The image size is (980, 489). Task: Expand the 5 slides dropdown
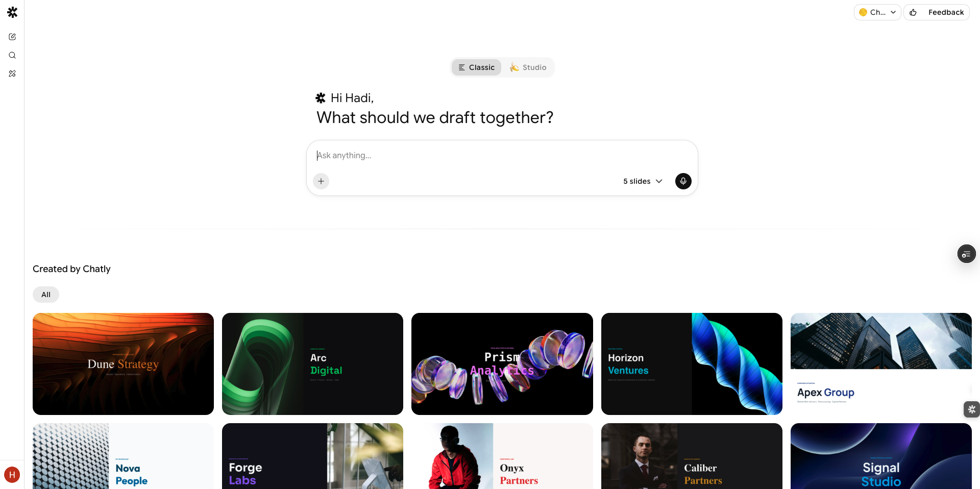(643, 181)
